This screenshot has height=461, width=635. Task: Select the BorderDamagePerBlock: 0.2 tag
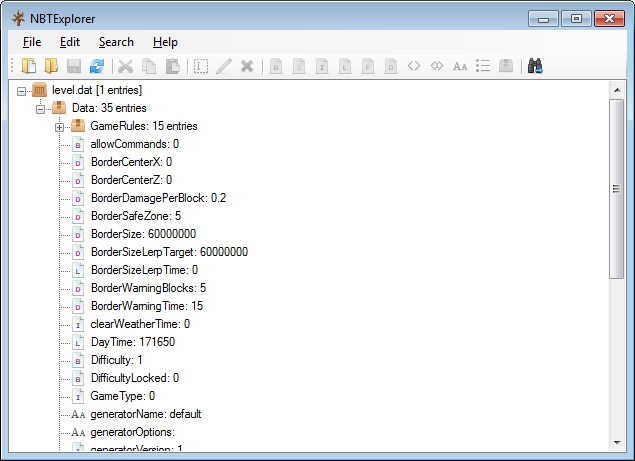[158, 198]
